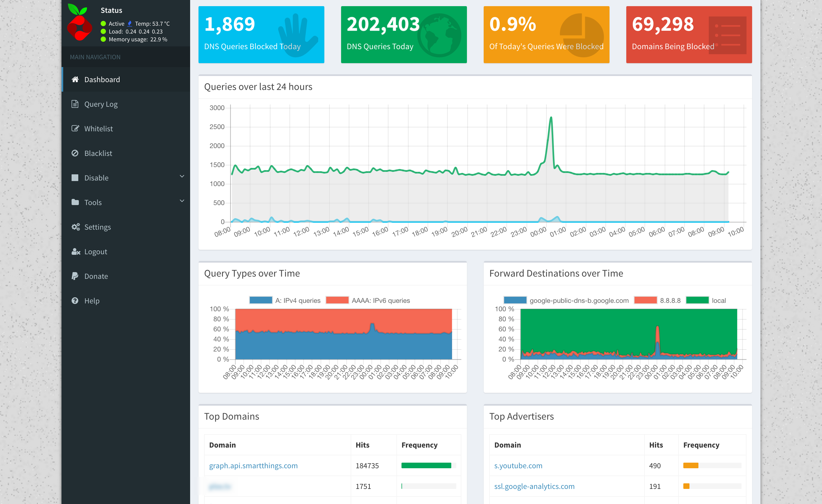The width and height of the screenshot is (822, 504).
Task: Click the Pi-hole raspberry logo
Action: pyautogui.click(x=79, y=22)
